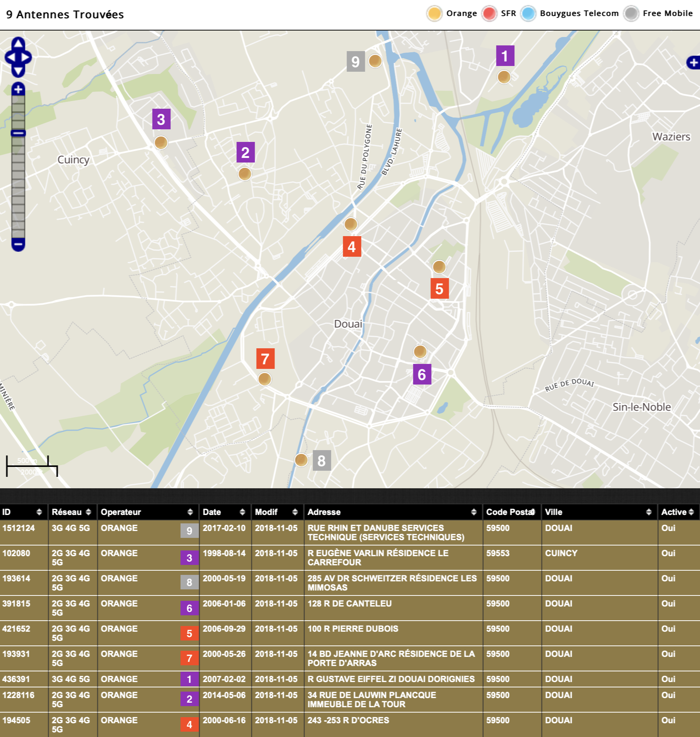Sort the table by Modif column
The image size is (700, 737).
coord(277,512)
